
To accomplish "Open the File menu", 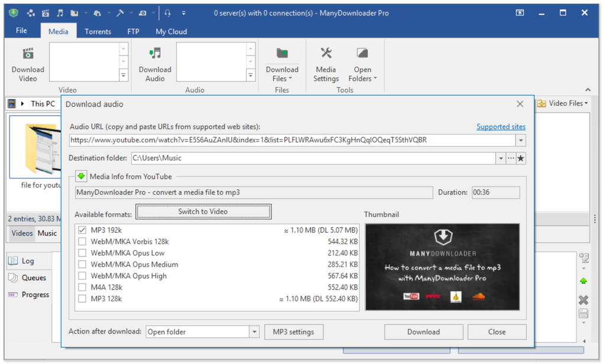I will [21, 31].
